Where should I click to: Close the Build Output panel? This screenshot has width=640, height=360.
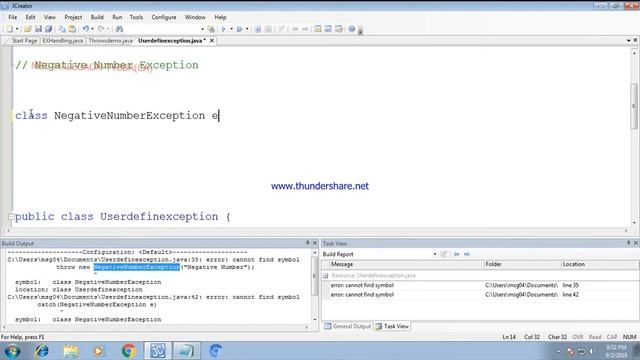(315, 243)
